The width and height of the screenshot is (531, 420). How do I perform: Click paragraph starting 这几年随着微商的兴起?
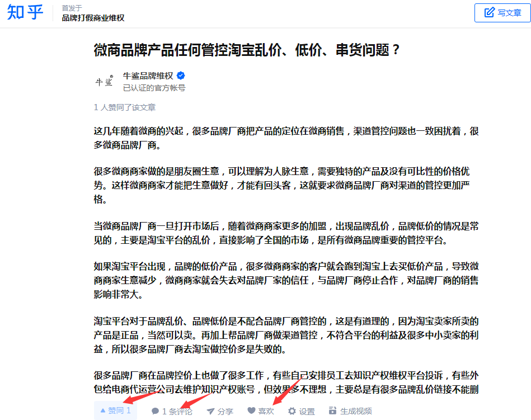(x=286, y=138)
